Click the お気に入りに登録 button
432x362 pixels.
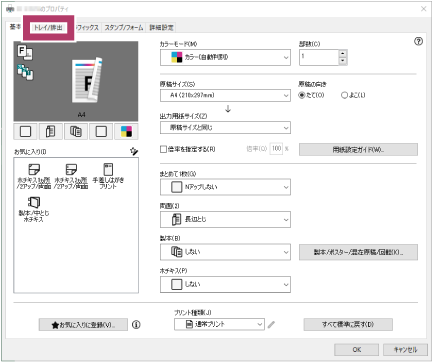[83, 324]
